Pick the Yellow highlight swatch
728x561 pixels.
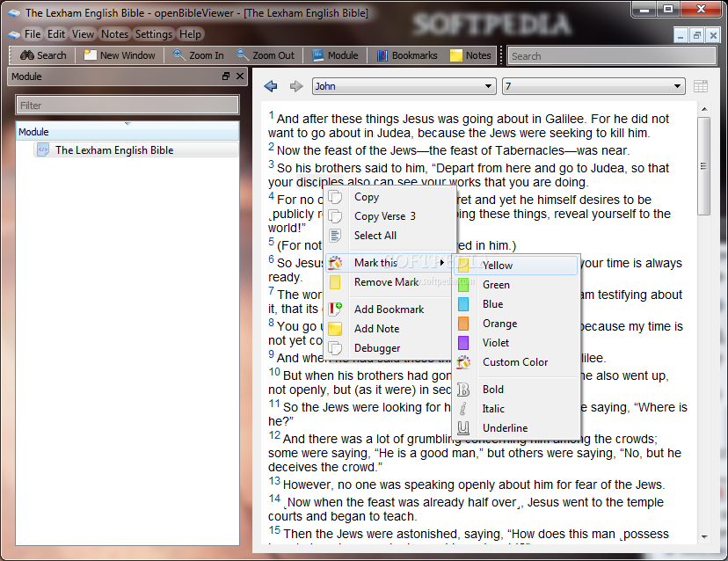point(462,266)
